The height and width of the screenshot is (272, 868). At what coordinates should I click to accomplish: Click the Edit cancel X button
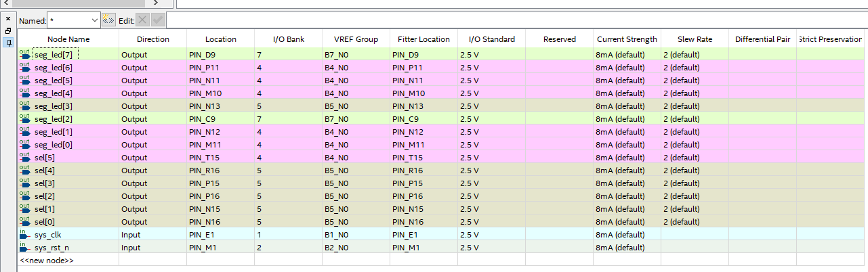pyautogui.click(x=143, y=21)
